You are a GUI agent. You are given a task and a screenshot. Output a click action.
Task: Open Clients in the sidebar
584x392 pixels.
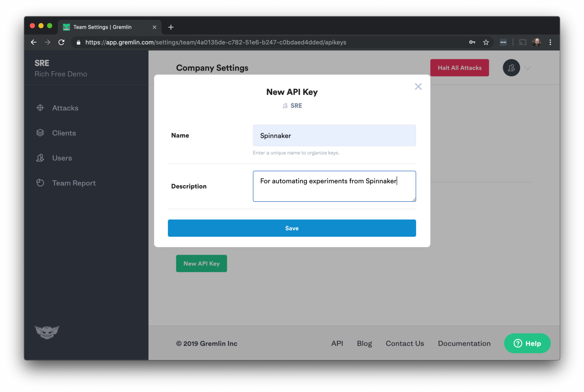64,133
